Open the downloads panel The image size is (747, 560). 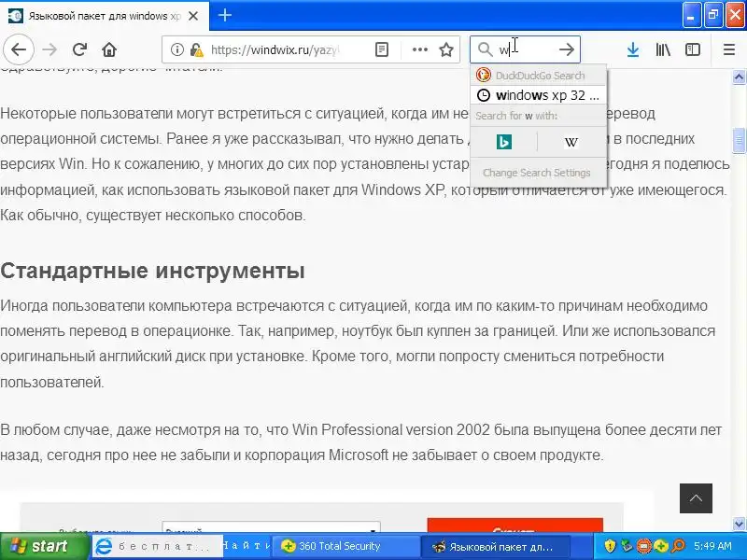633,49
